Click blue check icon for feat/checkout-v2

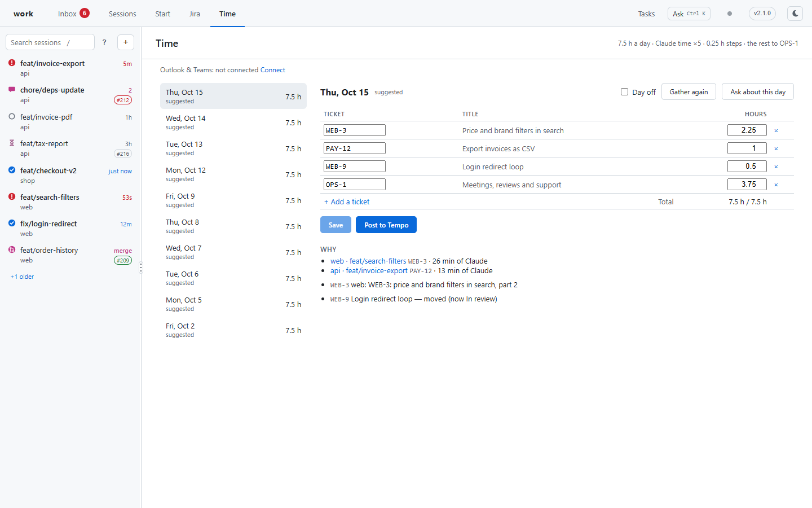12,170
